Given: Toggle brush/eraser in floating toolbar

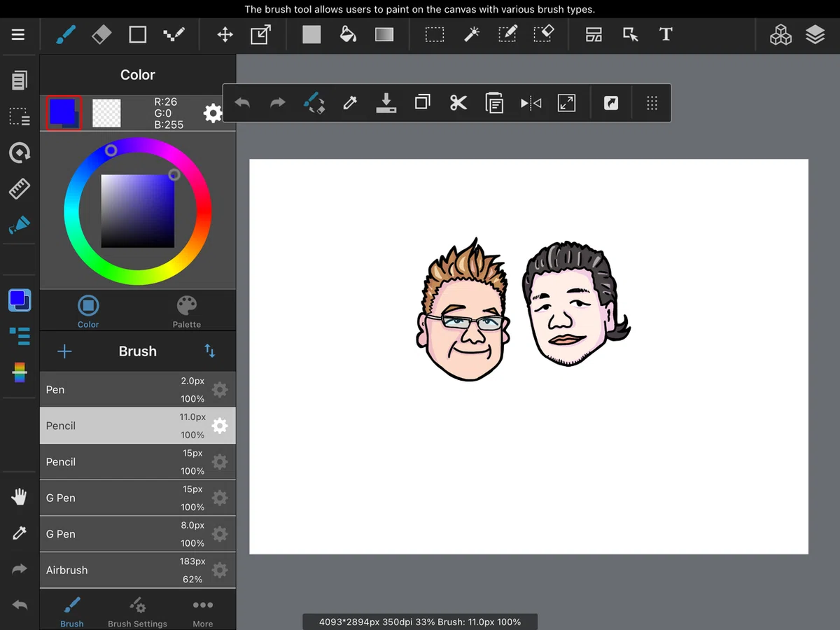Looking at the screenshot, I should pos(314,104).
